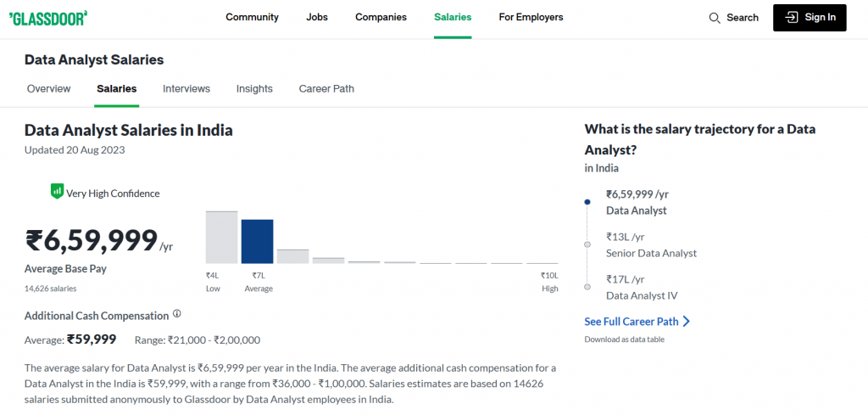Click the search magnifier icon

(x=715, y=18)
